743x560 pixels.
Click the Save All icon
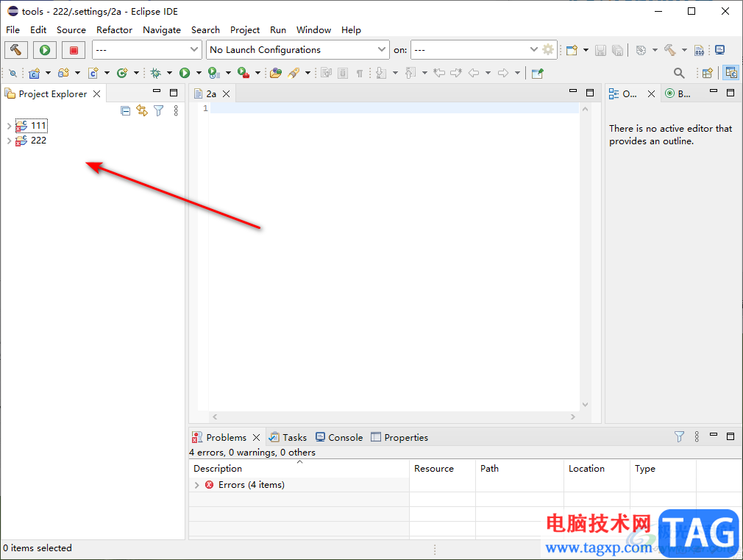click(617, 50)
